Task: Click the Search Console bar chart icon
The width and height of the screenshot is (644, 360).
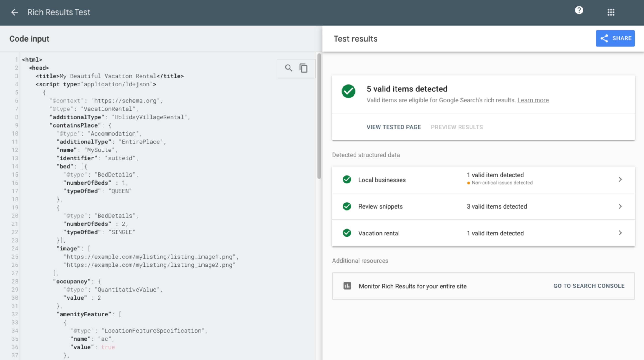Action: [x=347, y=286]
